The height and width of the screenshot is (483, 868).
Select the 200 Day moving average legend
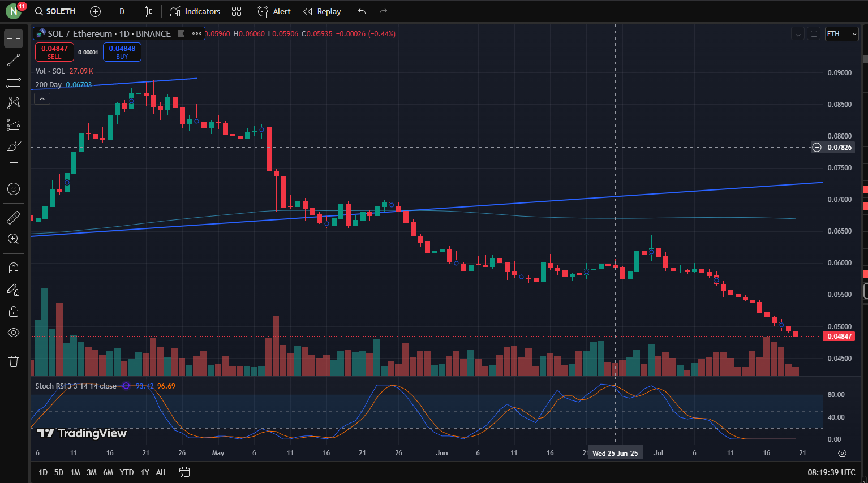pos(49,84)
